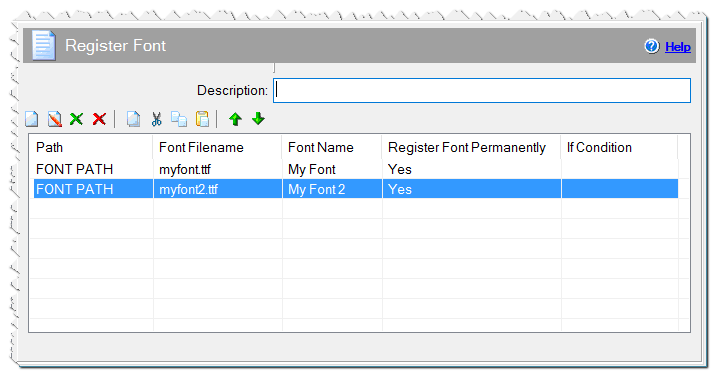Click the New item toolbar icon
This screenshot has width=711, height=371.
tap(31, 119)
